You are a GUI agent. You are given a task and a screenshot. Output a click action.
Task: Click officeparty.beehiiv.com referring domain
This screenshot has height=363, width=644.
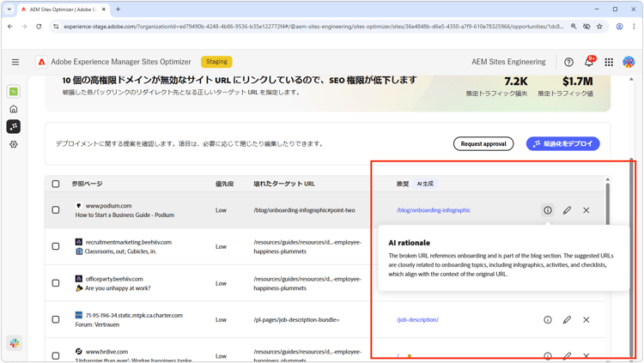tap(114, 279)
